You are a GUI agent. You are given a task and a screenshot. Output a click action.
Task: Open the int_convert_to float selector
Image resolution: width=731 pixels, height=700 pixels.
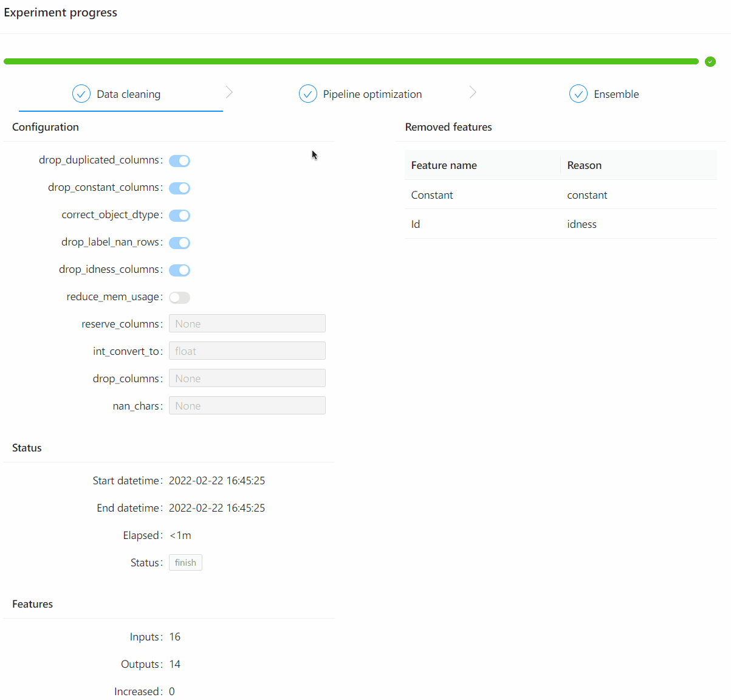[247, 351]
